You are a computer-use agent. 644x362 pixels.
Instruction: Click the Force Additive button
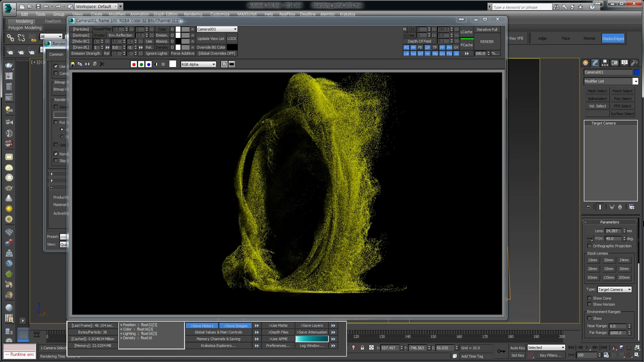[182, 53]
